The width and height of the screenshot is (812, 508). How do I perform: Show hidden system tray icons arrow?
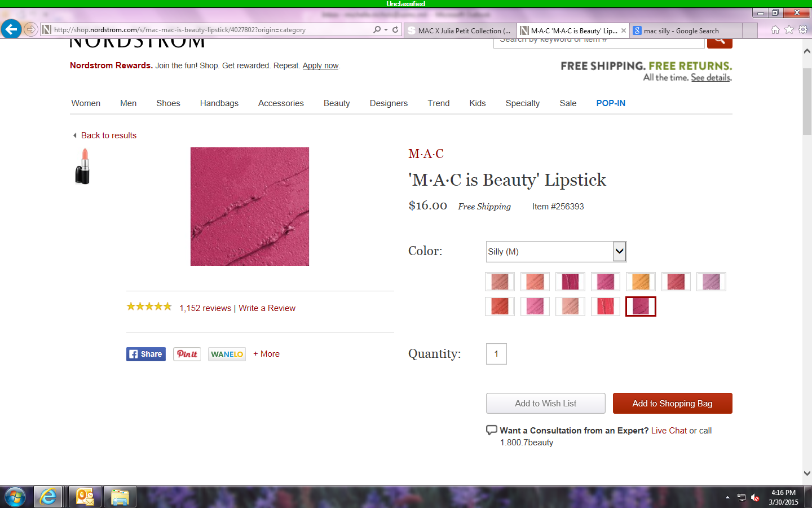pos(727,497)
